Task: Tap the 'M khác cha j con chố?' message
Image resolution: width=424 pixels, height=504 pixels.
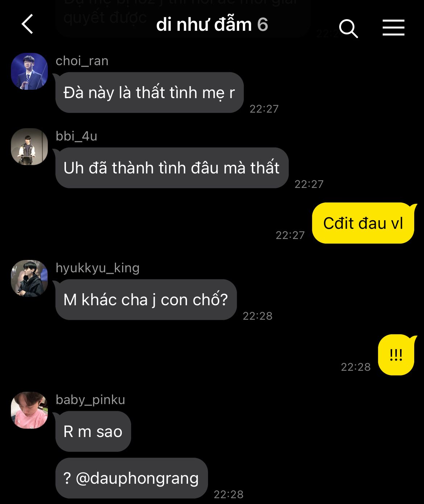Action: tap(146, 300)
